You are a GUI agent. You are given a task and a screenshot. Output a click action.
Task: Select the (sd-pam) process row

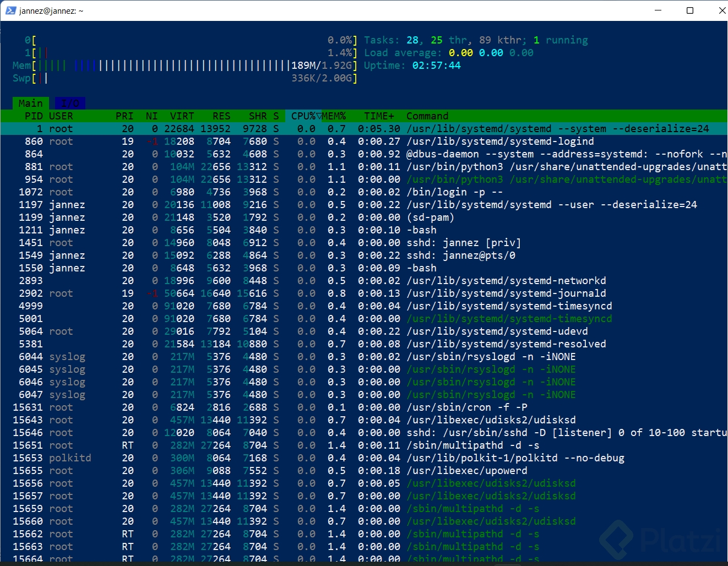364,217
